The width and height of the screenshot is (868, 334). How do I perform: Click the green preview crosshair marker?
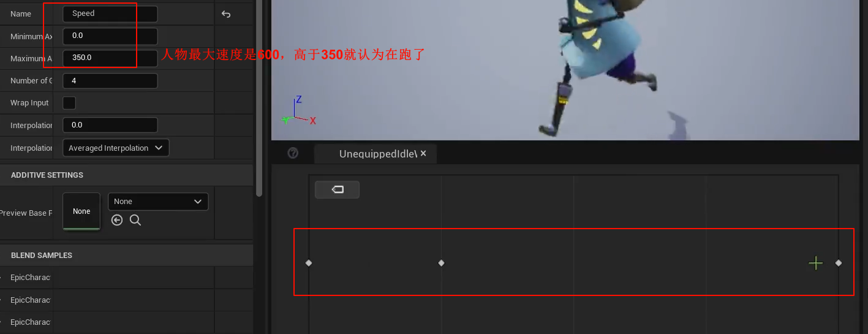(x=815, y=264)
